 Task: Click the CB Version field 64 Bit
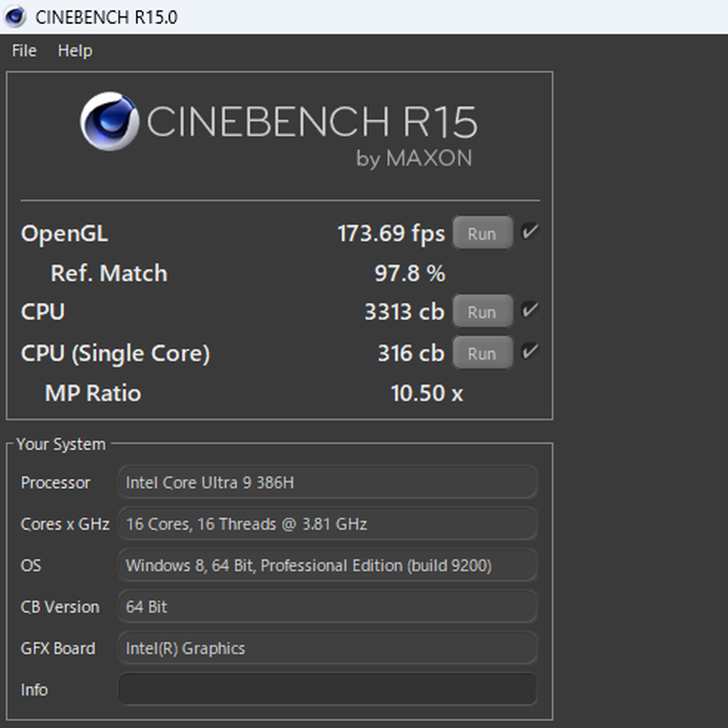[328, 606]
